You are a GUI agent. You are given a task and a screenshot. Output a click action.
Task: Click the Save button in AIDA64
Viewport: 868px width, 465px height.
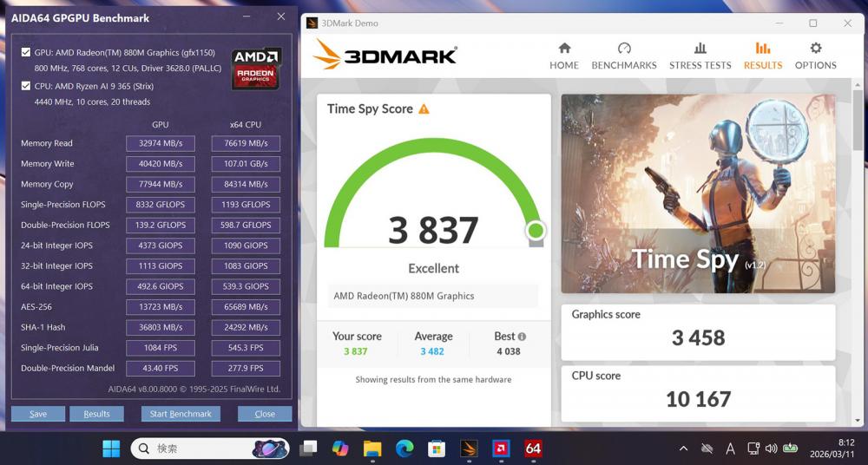pos(38,414)
